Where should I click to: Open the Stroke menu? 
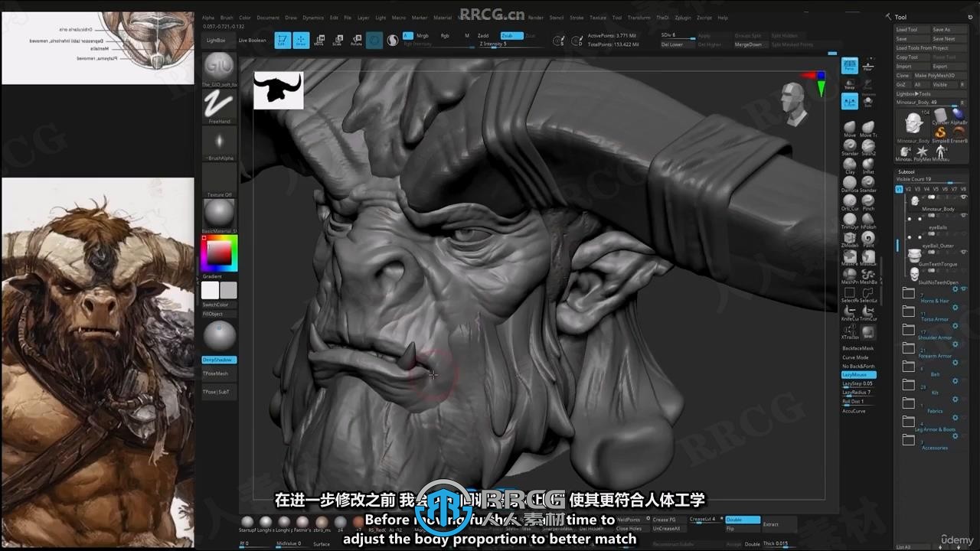577,17
